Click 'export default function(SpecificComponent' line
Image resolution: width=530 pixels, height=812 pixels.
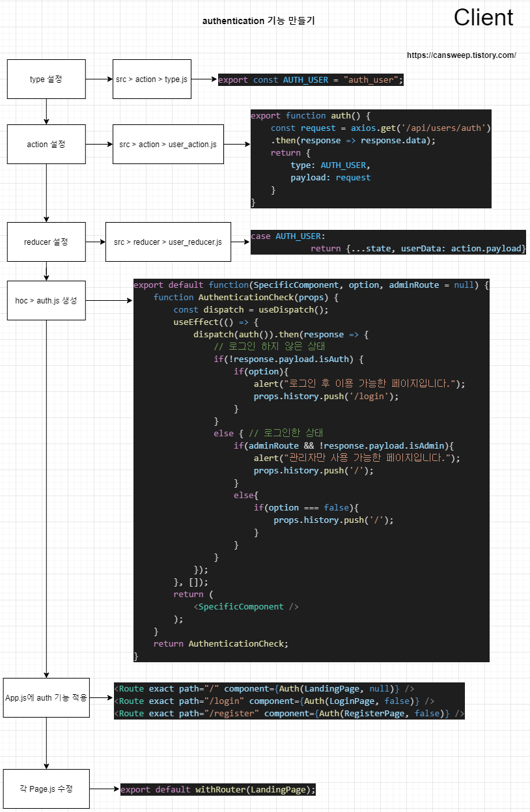(x=311, y=285)
